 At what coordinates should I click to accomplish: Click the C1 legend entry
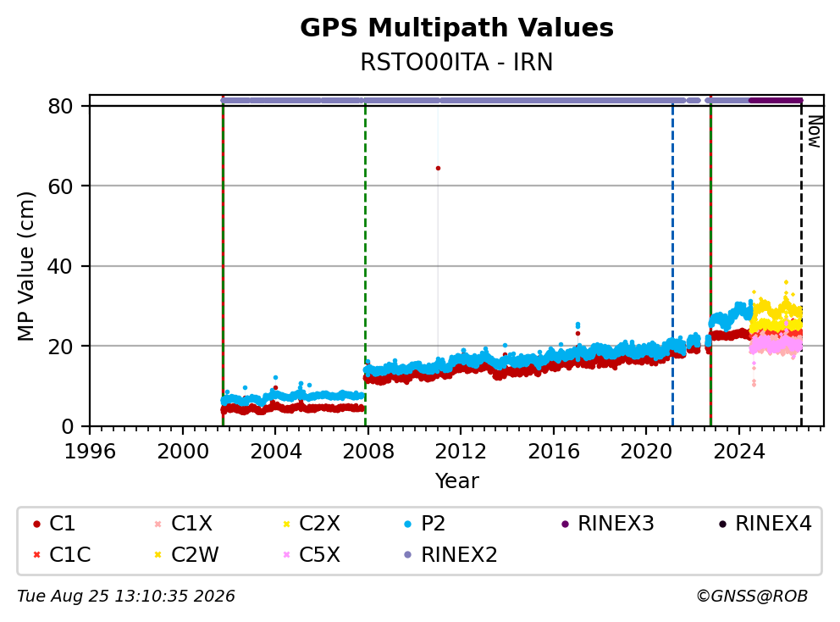coord(54,524)
